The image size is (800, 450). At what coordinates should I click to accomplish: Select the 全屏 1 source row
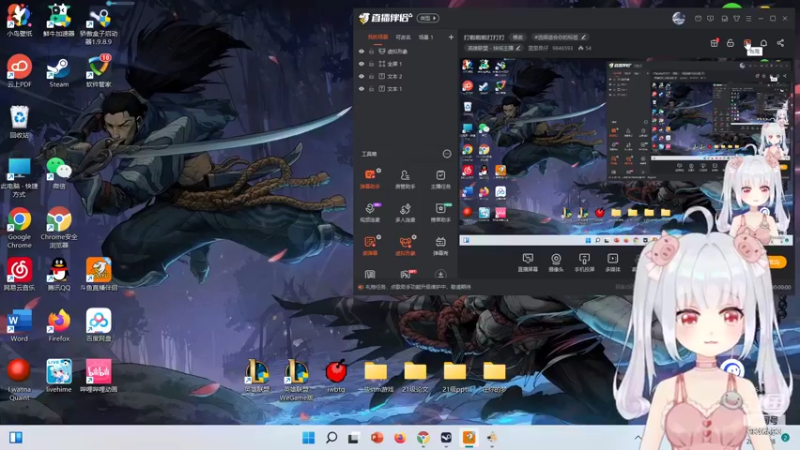point(405,64)
